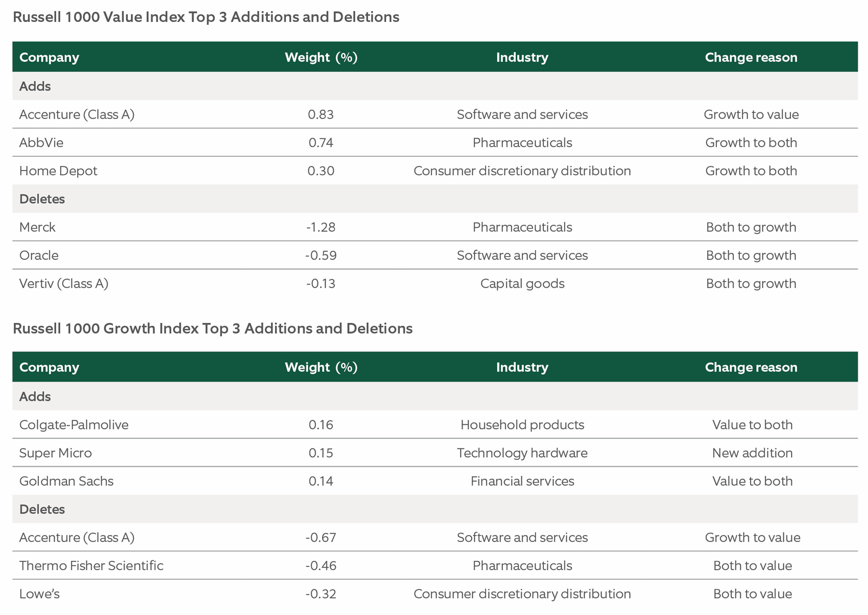Click the Colgate-Palmolive company cell
The width and height of the screenshot is (868, 615).
(74, 425)
